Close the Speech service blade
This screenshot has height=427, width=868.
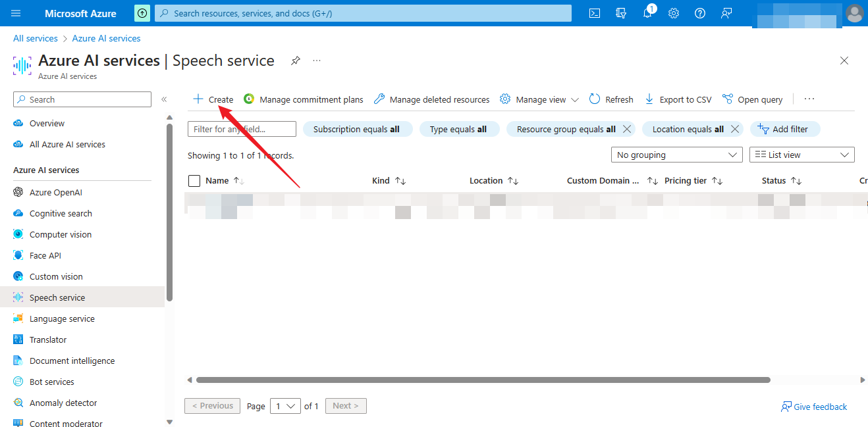click(844, 61)
